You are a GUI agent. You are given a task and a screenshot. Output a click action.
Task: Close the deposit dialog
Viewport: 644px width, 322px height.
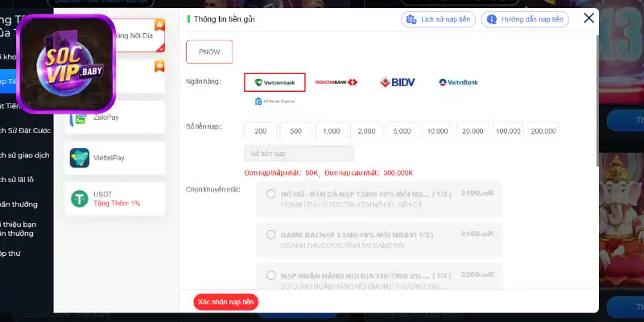pos(589,18)
